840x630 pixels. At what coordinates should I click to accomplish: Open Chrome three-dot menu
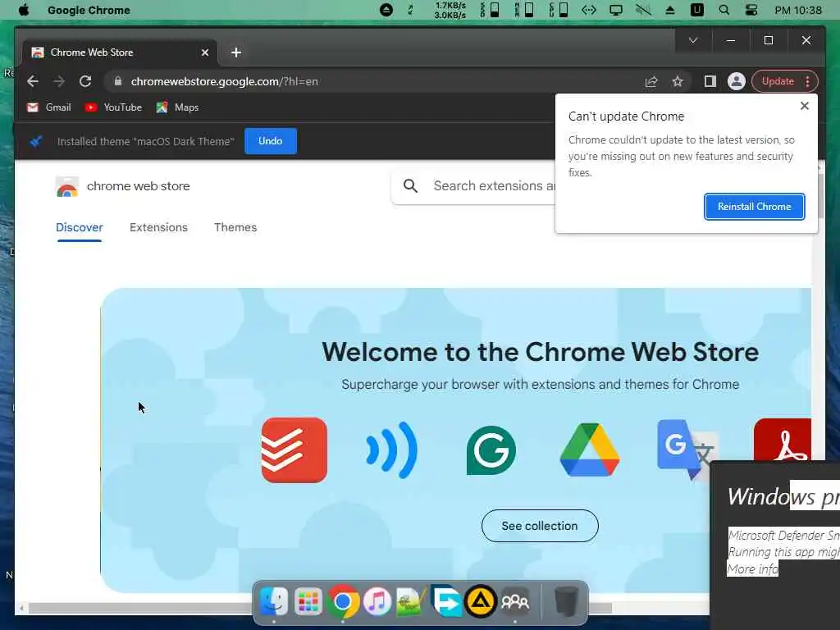pos(808,81)
